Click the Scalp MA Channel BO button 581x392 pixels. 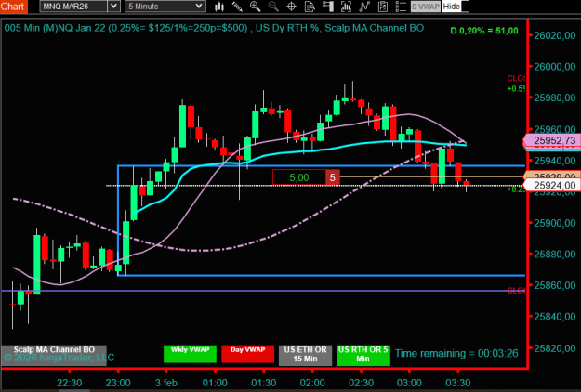click(54, 355)
